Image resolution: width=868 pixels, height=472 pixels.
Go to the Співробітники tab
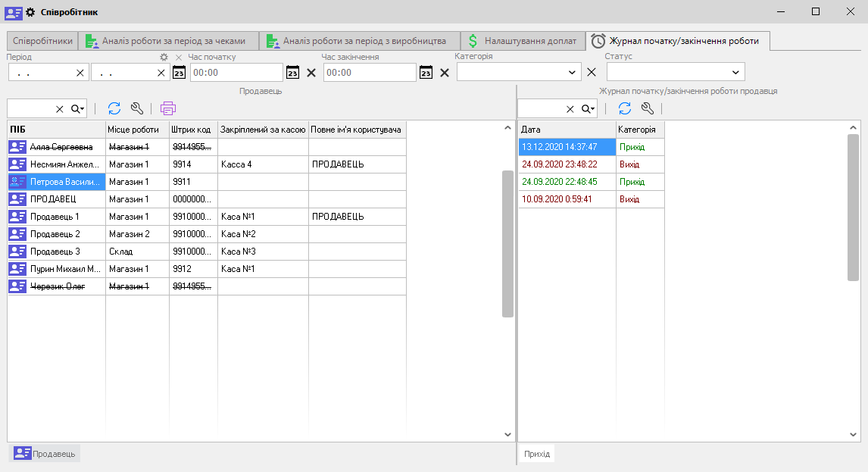point(42,41)
